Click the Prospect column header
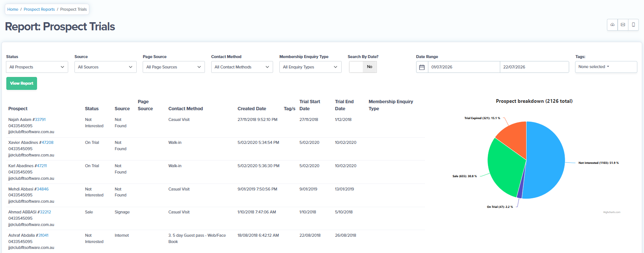 [x=18, y=109]
